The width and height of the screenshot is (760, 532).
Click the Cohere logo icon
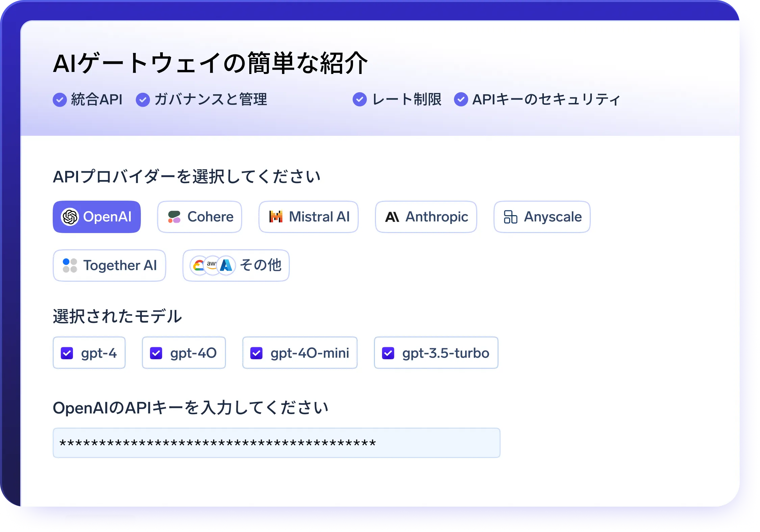click(x=174, y=217)
